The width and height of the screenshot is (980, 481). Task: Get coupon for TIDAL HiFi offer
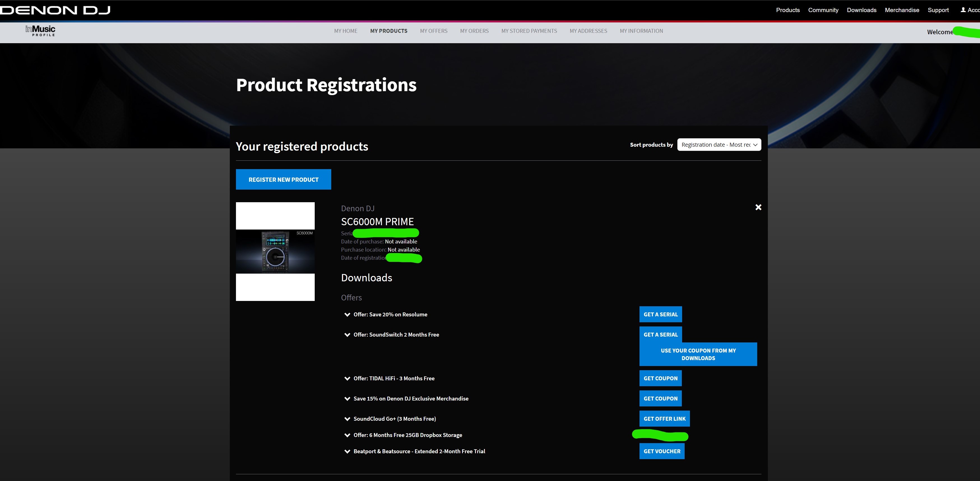[x=661, y=379]
